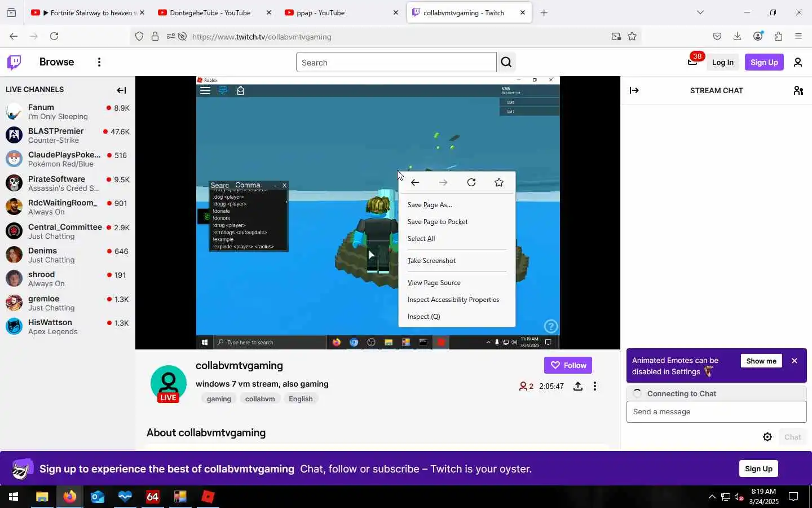Share the stream via upload icon
The height and width of the screenshot is (508, 812).
[x=578, y=386]
